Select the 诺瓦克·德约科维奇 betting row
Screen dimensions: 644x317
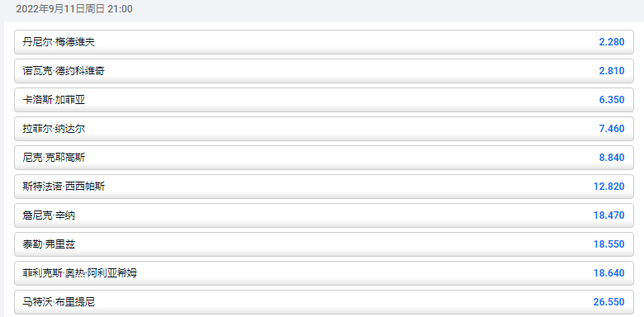(324, 71)
